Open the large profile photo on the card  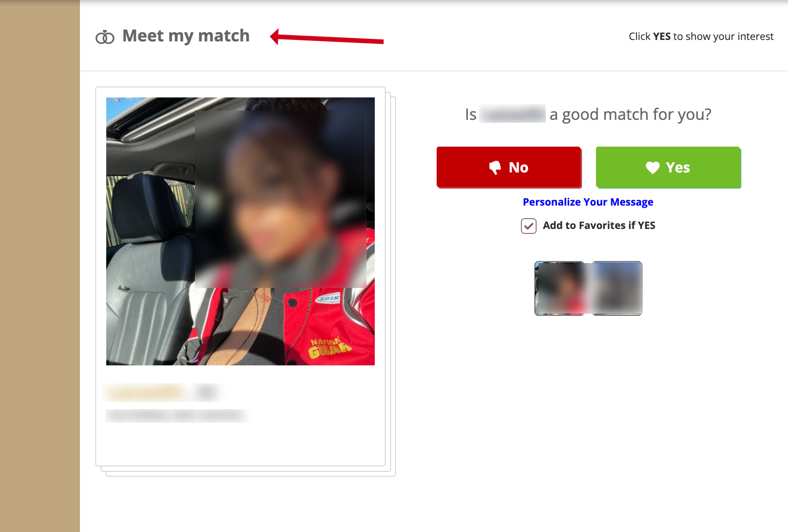[240, 231]
